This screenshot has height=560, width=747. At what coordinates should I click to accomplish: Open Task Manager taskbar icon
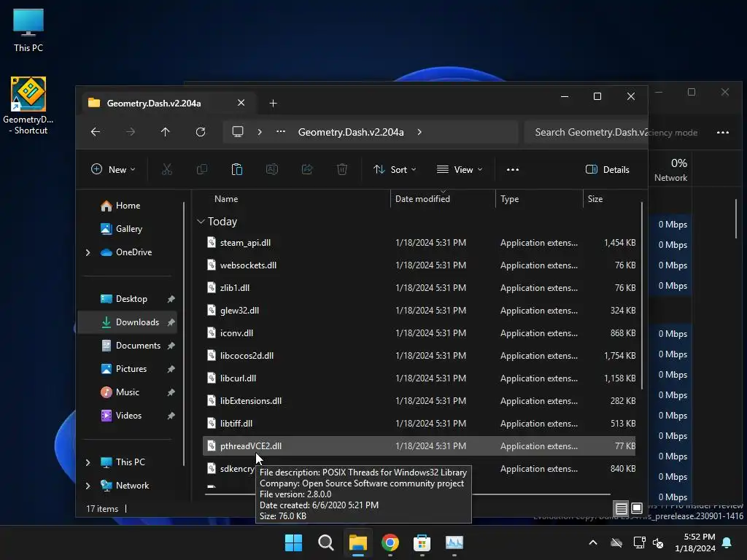click(454, 542)
